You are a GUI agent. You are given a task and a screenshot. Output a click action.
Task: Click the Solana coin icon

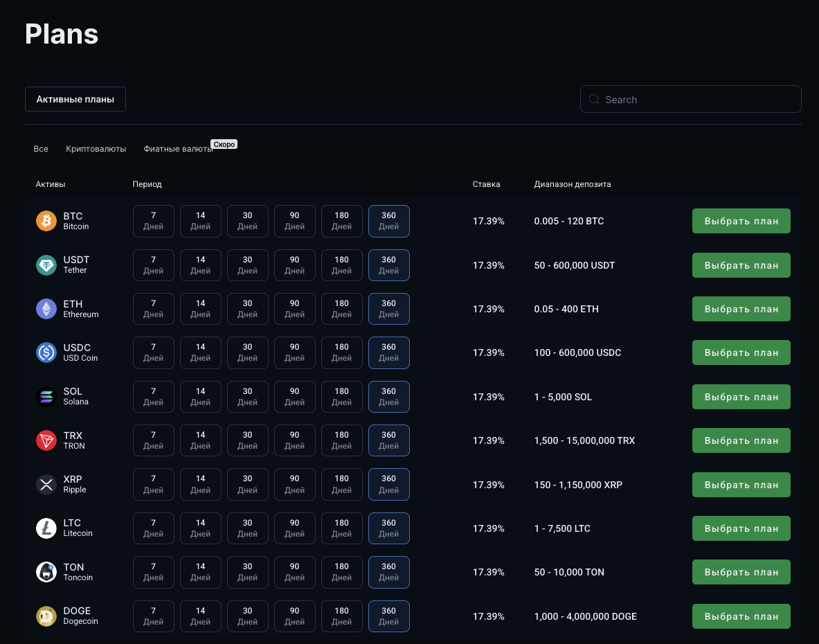[x=46, y=396]
